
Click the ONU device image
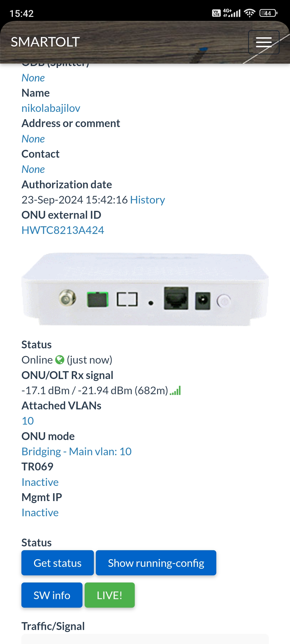coord(145,289)
